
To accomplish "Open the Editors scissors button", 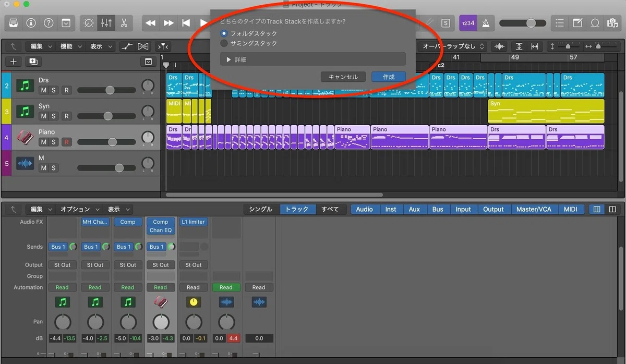I will tap(124, 23).
